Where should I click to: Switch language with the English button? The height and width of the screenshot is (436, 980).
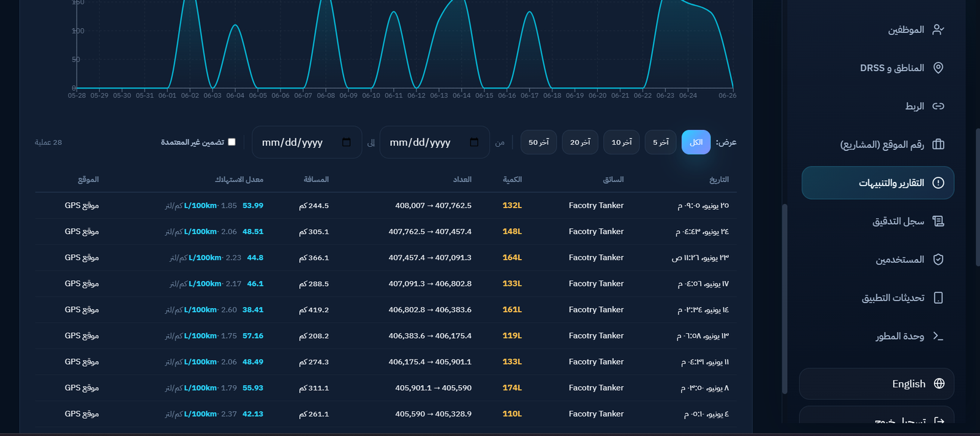(x=876, y=383)
